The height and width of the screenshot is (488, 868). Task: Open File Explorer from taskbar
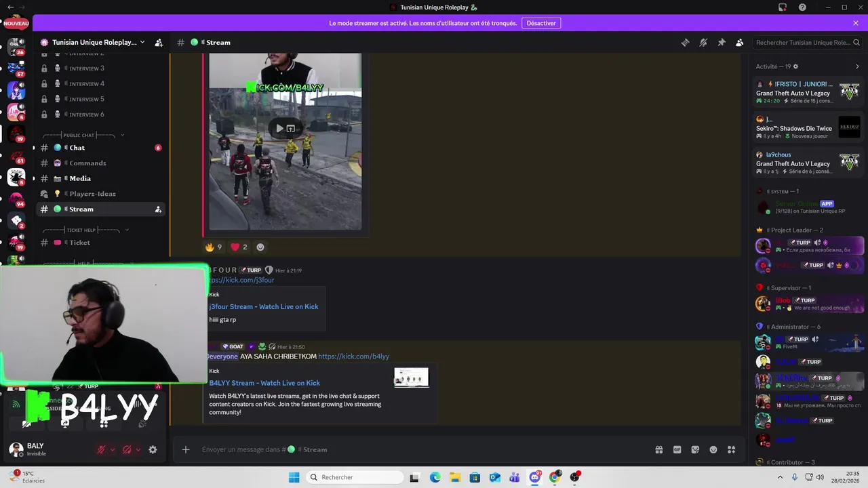pyautogui.click(x=455, y=477)
